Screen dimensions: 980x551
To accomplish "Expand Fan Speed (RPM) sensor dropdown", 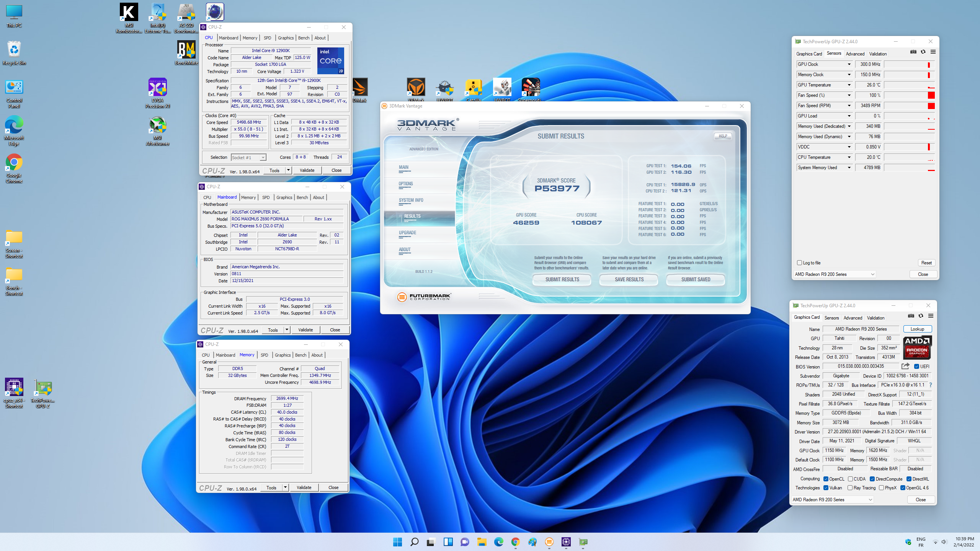I will [849, 106].
